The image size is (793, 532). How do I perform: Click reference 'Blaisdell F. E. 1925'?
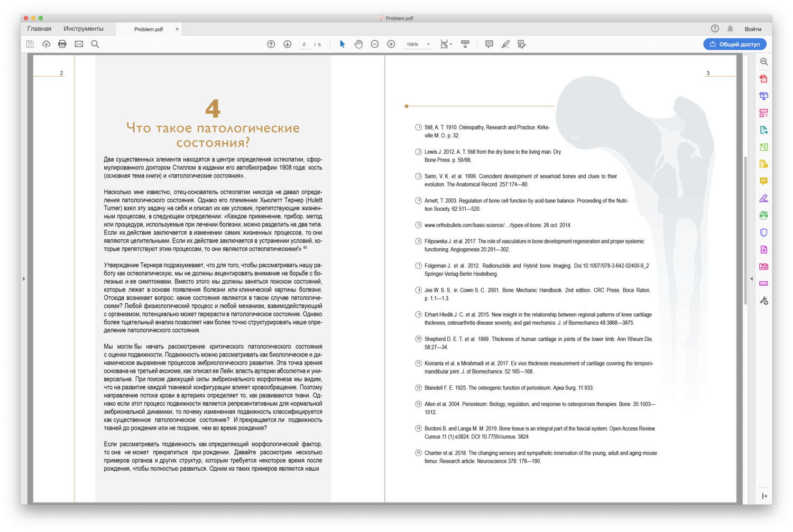[x=509, y=388]
